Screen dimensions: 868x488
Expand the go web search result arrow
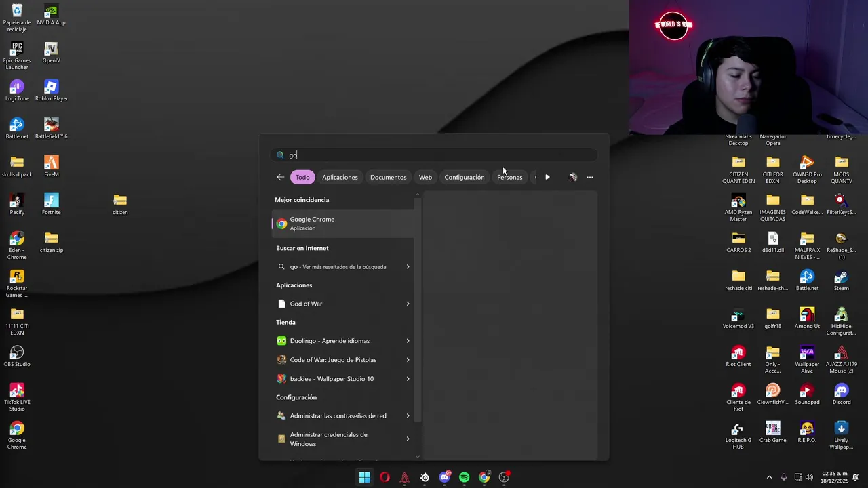(x=408, y=267)
